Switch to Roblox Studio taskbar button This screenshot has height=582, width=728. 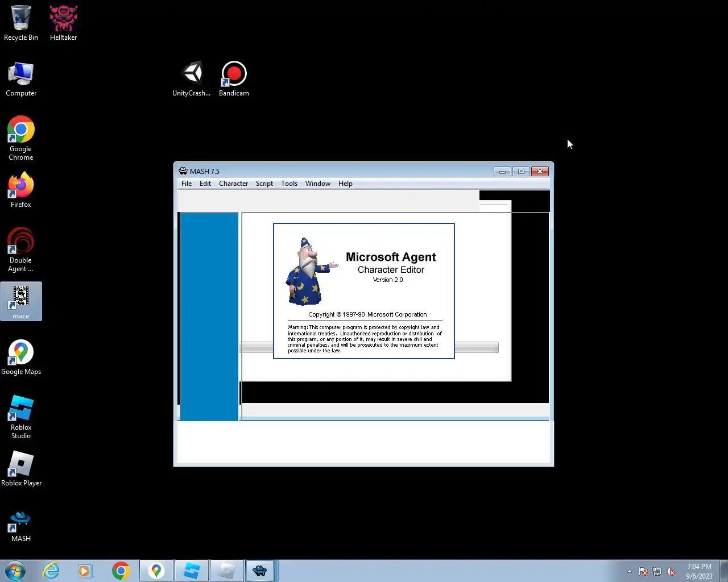coord(192,571)
